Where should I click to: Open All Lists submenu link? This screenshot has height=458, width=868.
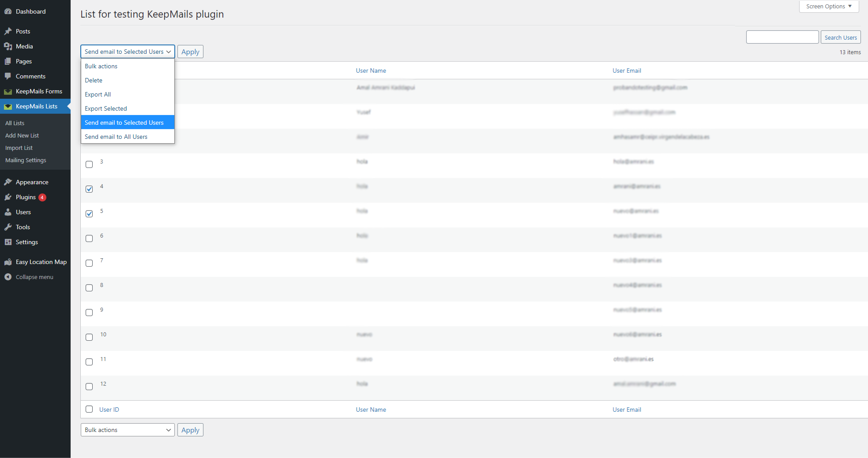(15, 123)
